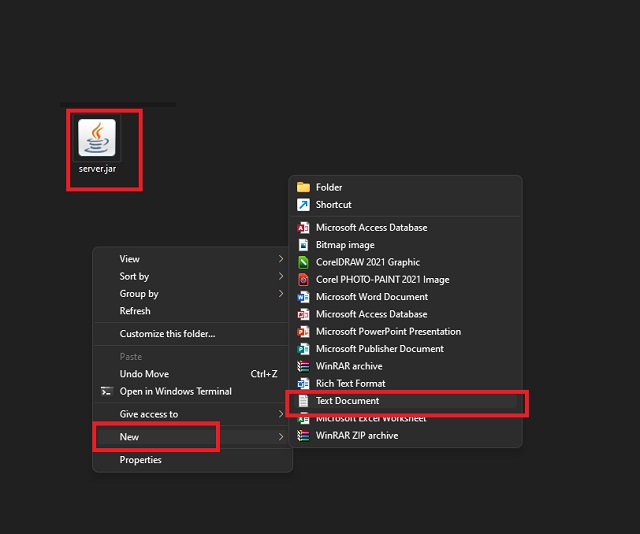Expand the Sort by submenu arrow
The width and height of the screenshot is (640, 534).
(281, 276)
